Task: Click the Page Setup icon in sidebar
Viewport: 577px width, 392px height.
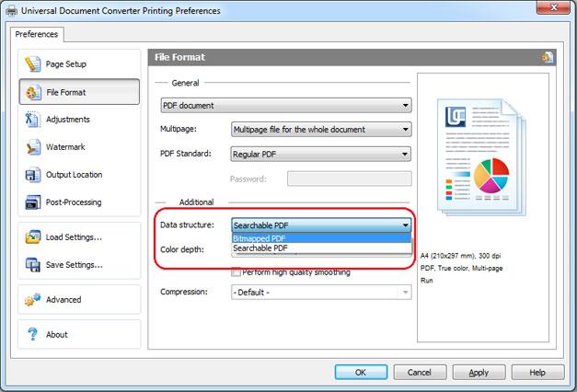Action: (x=33, y=64)
